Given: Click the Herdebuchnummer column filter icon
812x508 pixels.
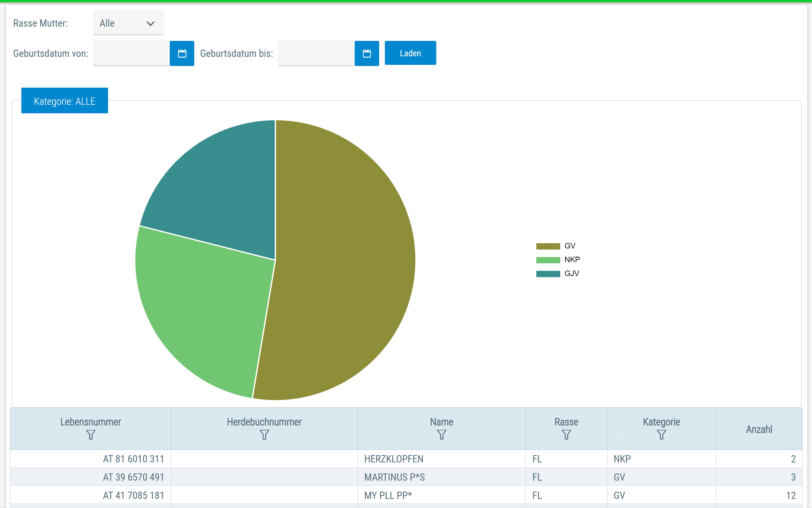Looking at the screenshot, I should point(264,435).
